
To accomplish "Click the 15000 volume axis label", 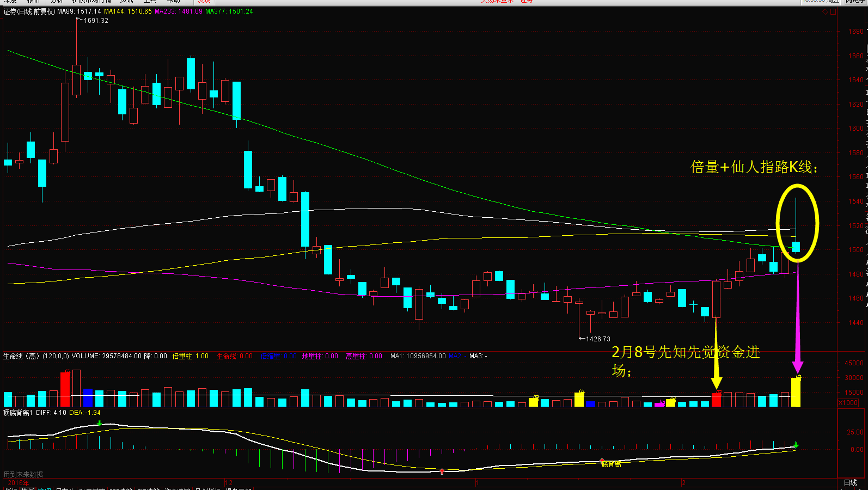I will pyautogui.click(x=854, y=393).
